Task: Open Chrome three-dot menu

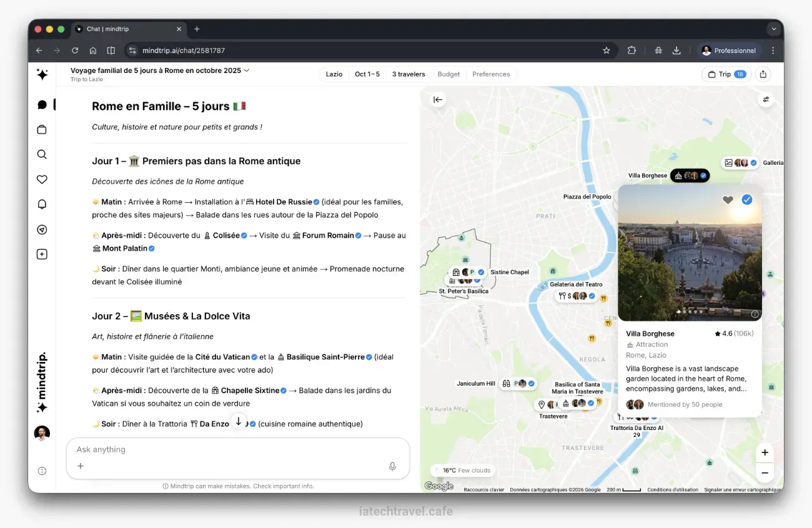Action: [773, 51]
